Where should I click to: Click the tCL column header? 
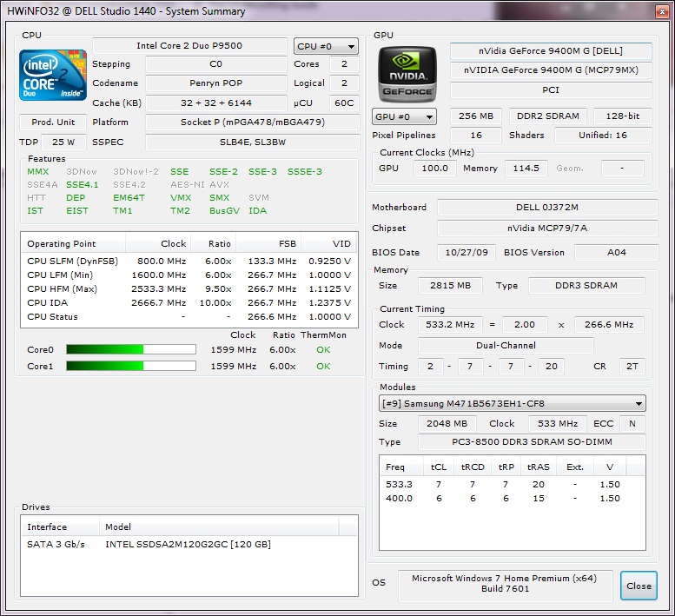tap(439, 467)
